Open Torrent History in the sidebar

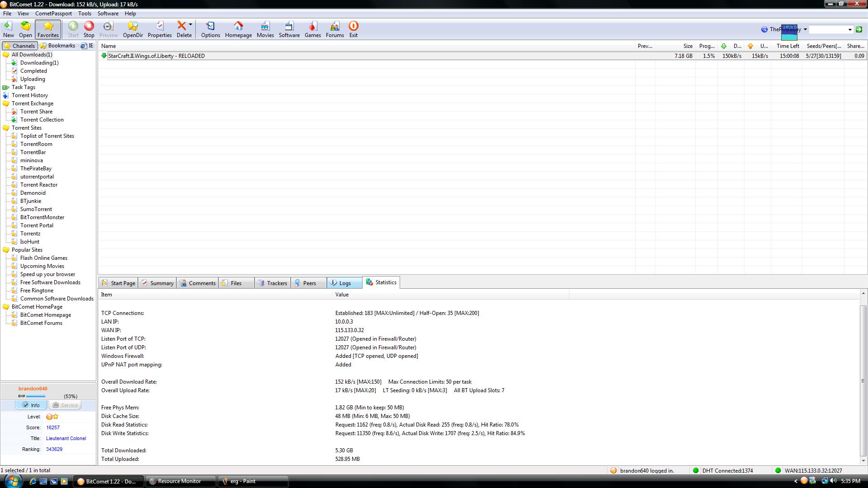pyautogui.click(x=30, y=95)
